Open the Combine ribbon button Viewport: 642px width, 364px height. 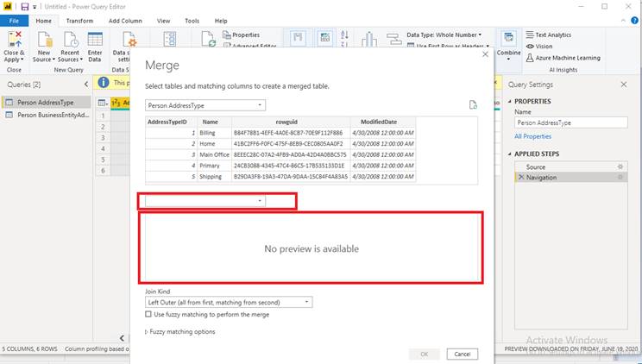click(x=508, y=45)
